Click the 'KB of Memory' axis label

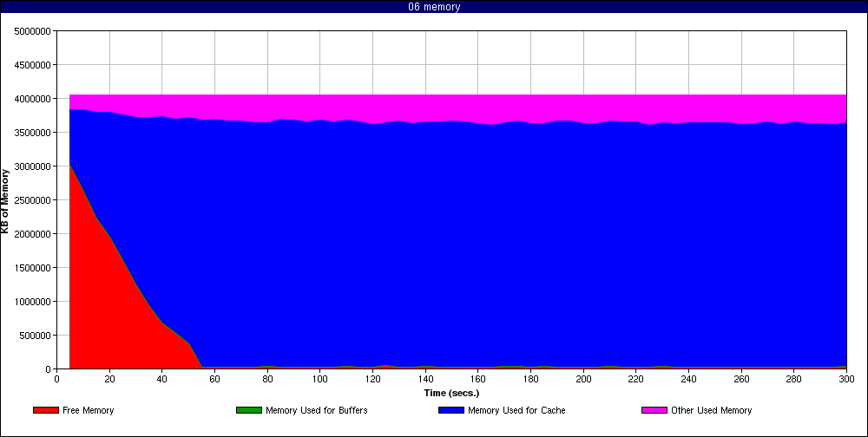(5, 201)
